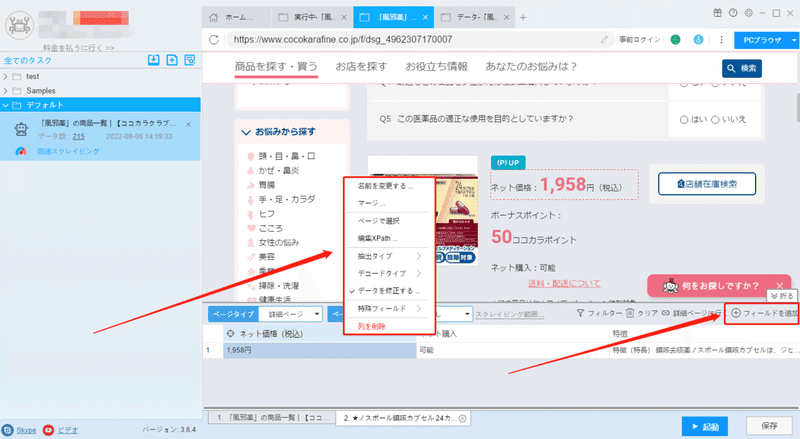The width and height of the screenshot is (800, 439).
Task: Click the 店舗在庫検索 button
Action: point(707,184)
